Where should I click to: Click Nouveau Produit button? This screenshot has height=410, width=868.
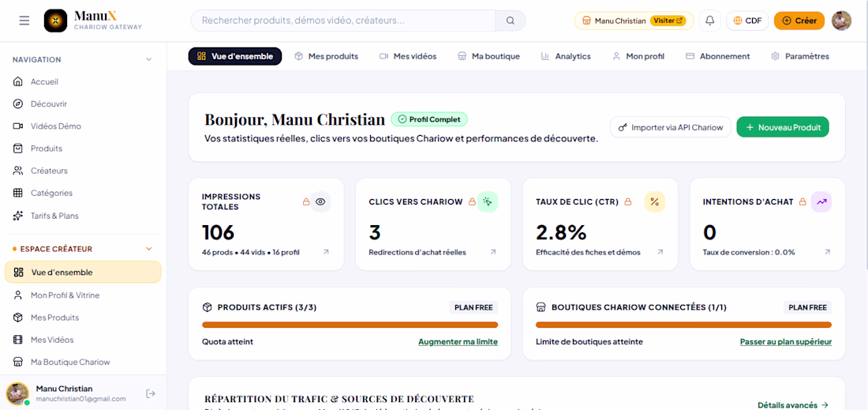click(x=783, y=127)
